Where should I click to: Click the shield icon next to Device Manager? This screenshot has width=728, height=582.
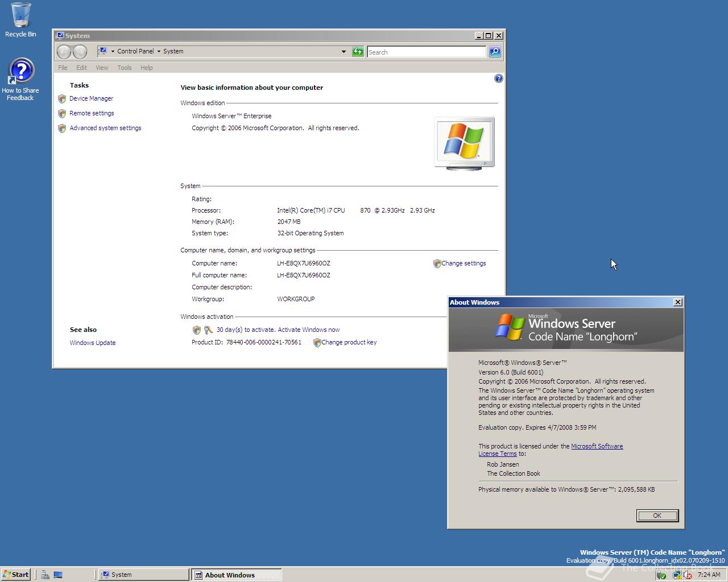(x=62, y=99)
